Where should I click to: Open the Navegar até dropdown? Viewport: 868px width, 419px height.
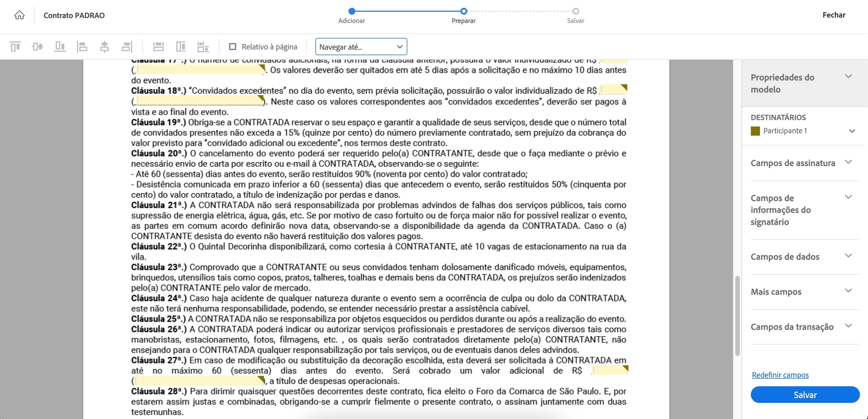(361, 47)
